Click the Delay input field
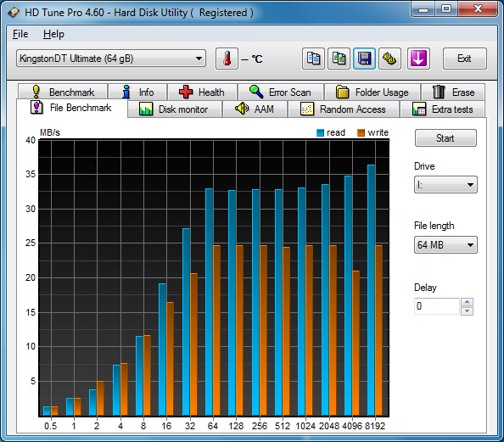The width and height of the screenshot is (504, 442). [x=437, y=306]
